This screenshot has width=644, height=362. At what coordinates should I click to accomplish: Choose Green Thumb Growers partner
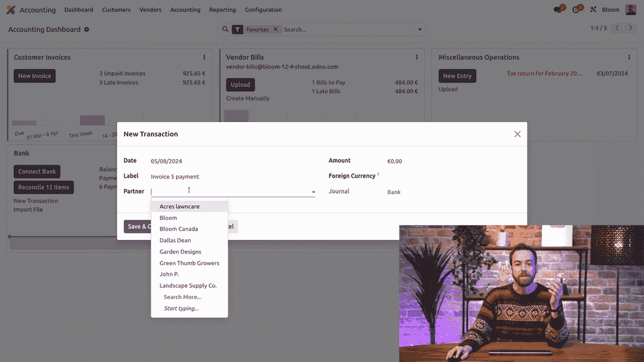point(189,263)
